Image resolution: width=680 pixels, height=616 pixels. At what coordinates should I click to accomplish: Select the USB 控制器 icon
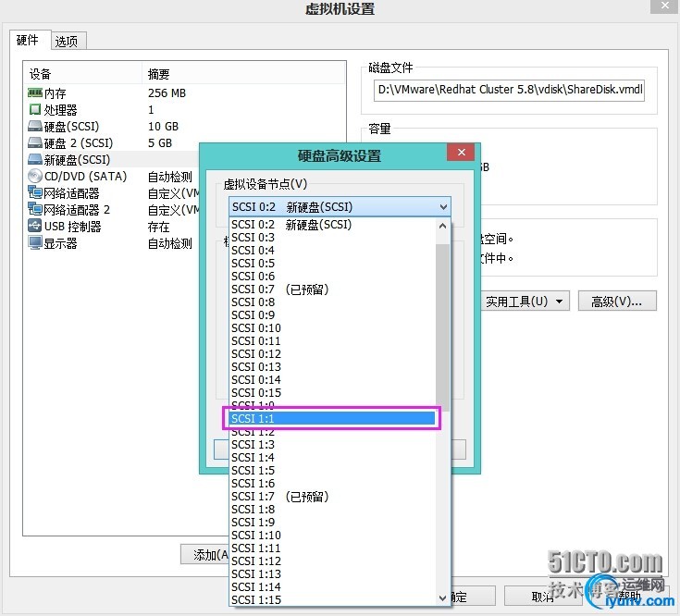35,226
